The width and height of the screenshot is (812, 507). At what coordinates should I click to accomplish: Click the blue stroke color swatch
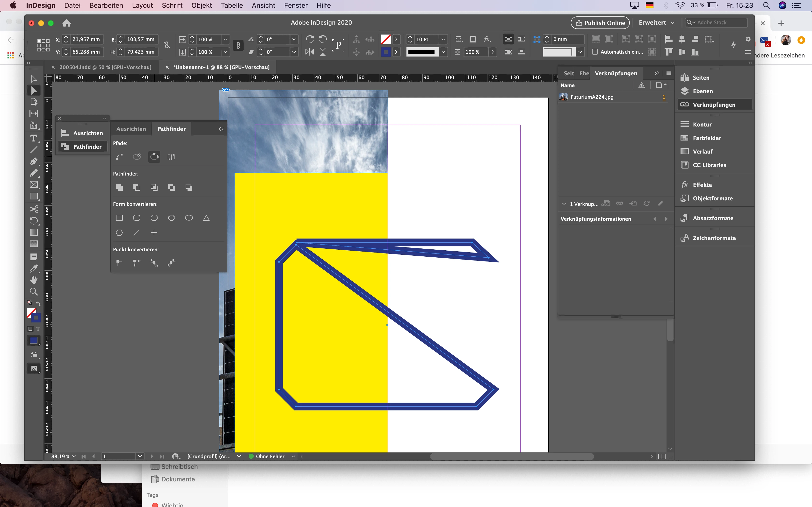[385, 52]
